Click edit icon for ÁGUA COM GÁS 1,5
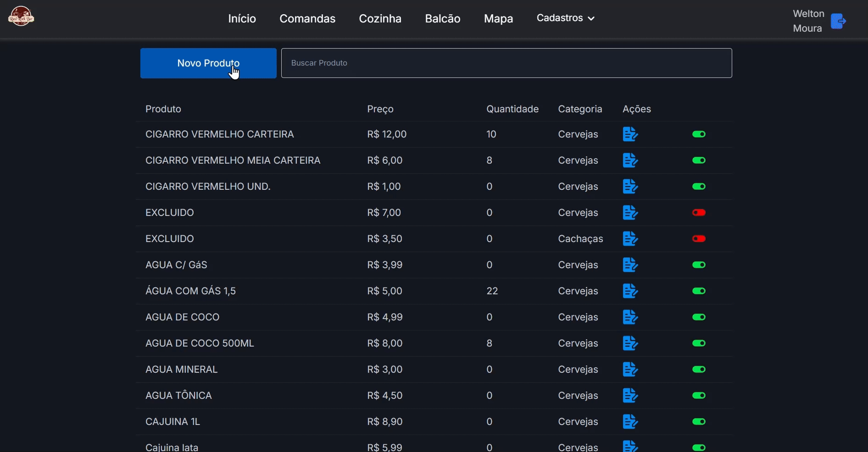Image resolution: width=868 pixels, height=452 pixels. [x=630, y=291]
